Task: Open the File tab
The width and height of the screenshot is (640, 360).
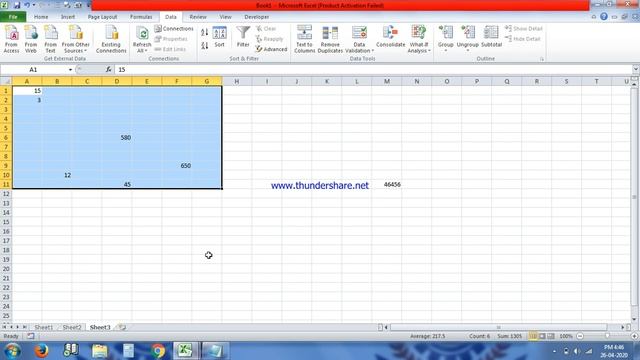Action: click(x=13, y=17)
